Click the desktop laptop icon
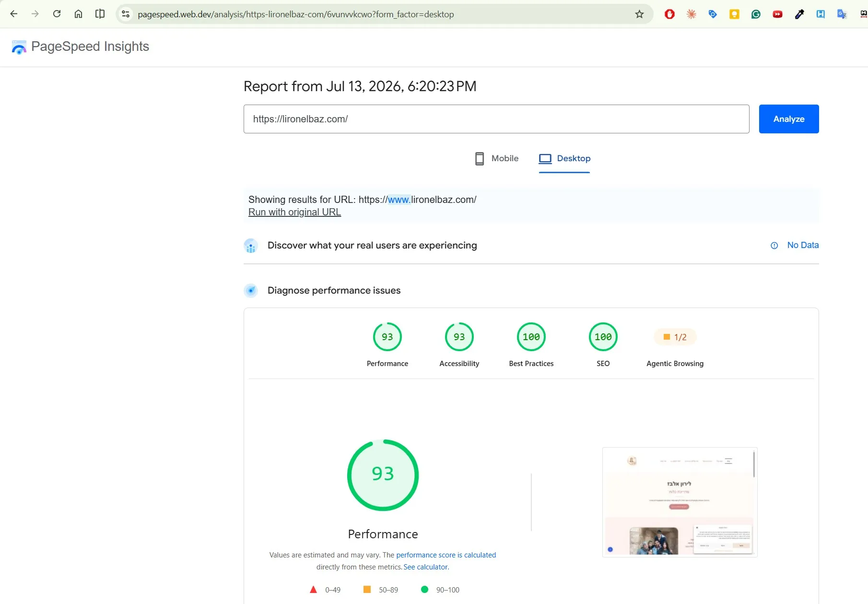The image size is (868, 604). click(545, 158)
